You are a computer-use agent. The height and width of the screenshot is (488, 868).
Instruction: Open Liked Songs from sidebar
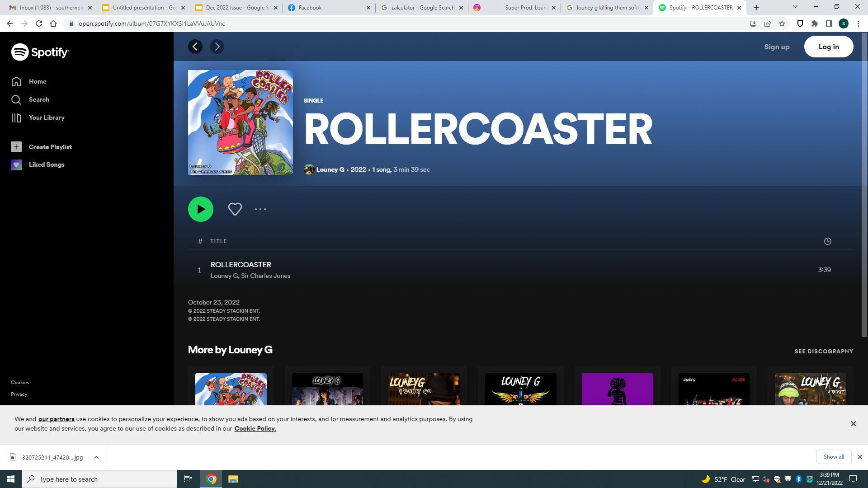(x=46, y=164)
